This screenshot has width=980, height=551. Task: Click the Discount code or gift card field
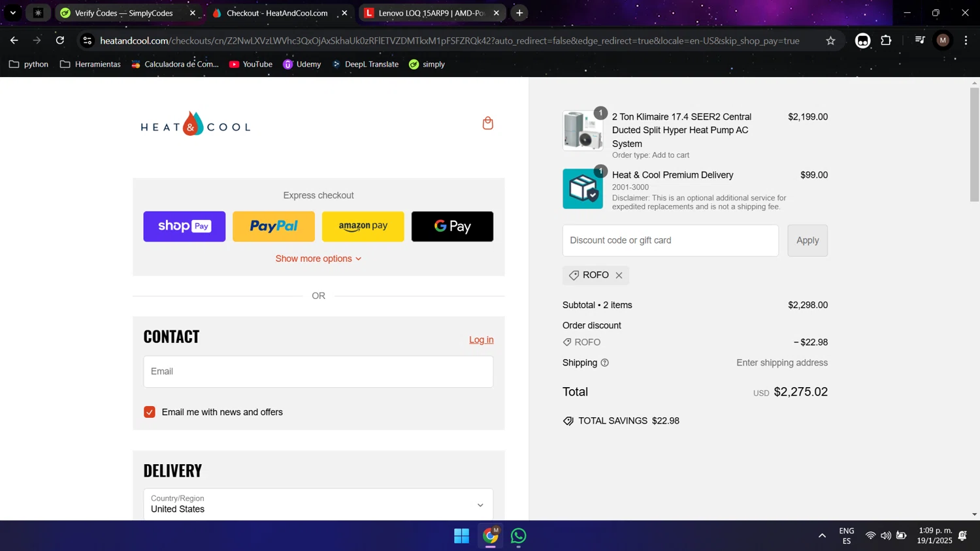click(670, 240)
